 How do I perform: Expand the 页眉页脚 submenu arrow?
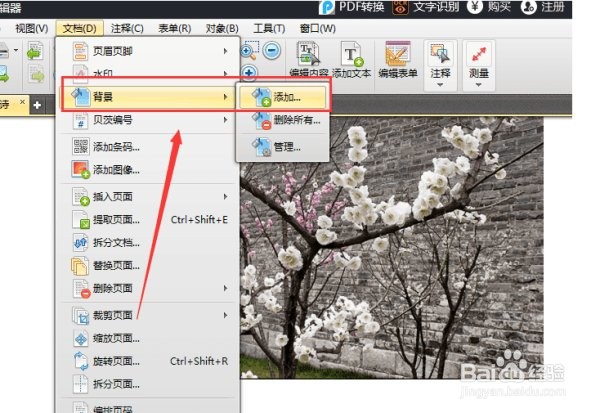click(226, 51)
